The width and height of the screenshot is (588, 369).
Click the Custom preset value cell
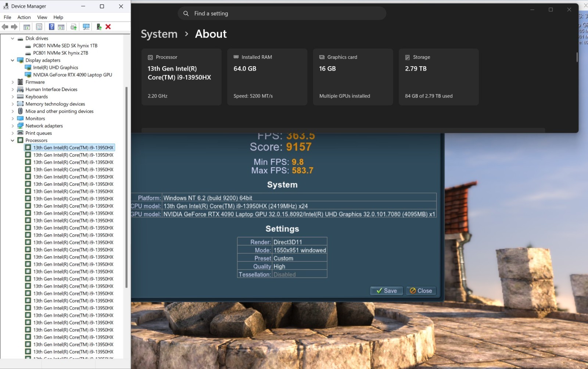(x=300, y=258)
